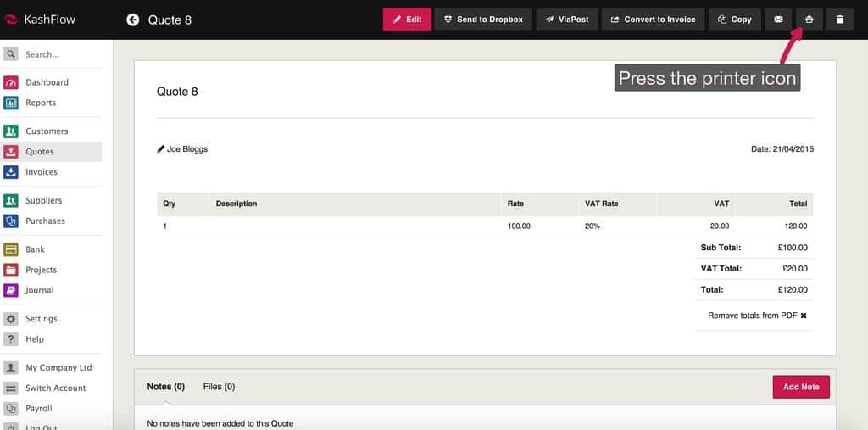Open Switch Account in sidebar
The width and height of the screenshot is (868, 430).
point(55,388)
